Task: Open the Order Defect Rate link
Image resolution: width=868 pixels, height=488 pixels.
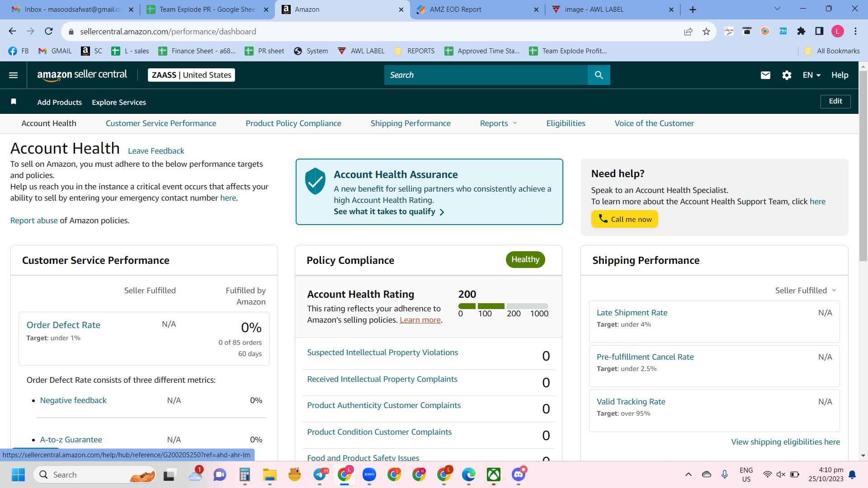Action: point(63,325)
